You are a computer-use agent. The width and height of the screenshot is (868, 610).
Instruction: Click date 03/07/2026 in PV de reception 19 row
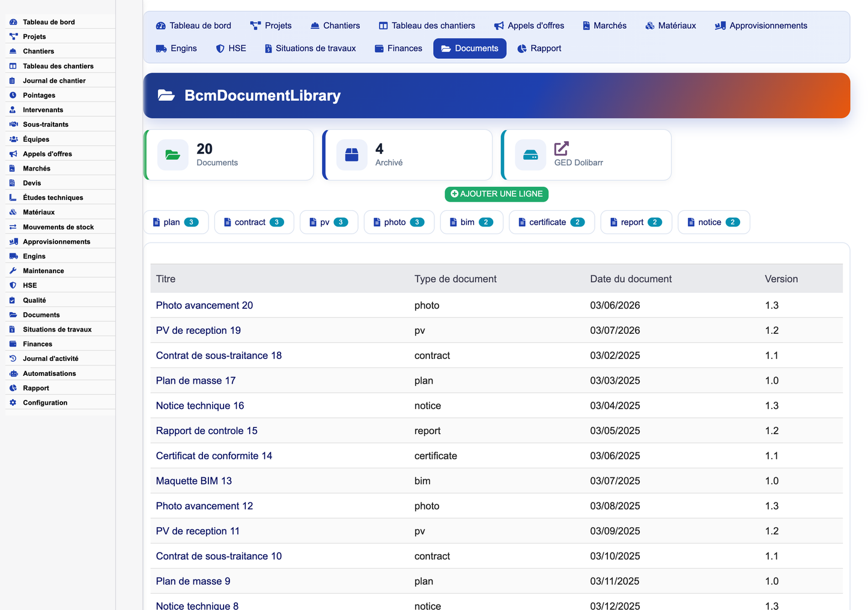pyautogui.click(x=615, y=331)
